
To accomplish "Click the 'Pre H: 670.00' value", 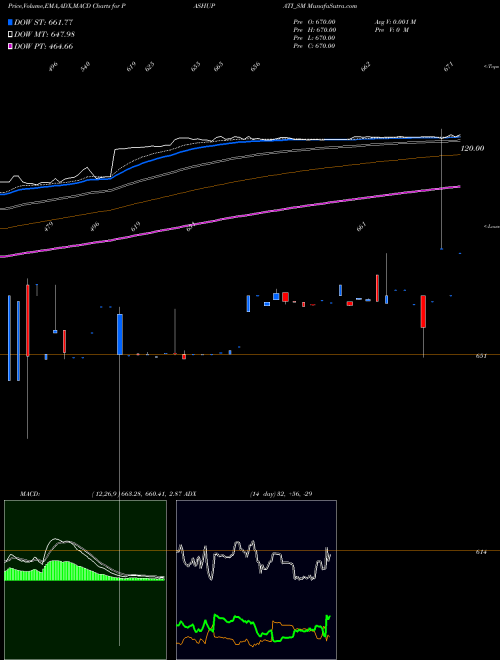I will click(314, 30).
